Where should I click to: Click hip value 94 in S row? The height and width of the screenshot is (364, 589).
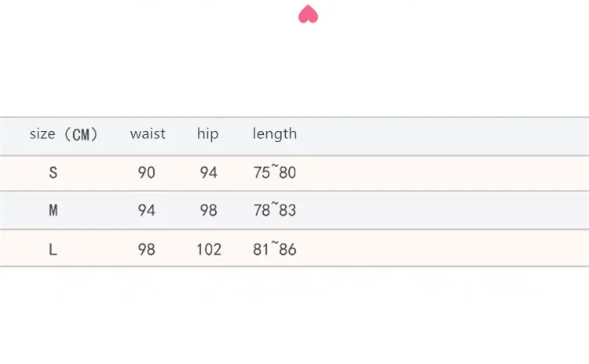[208, 173]
